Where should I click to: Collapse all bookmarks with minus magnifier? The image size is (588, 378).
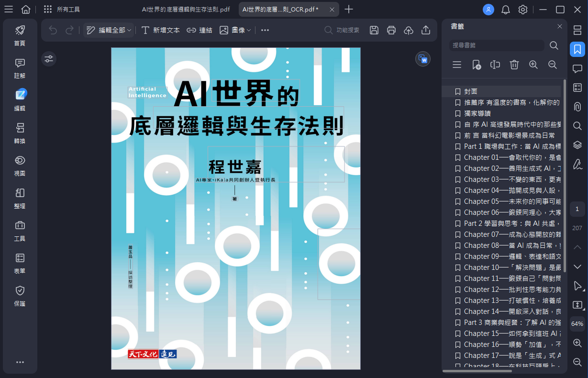[553, 65]
